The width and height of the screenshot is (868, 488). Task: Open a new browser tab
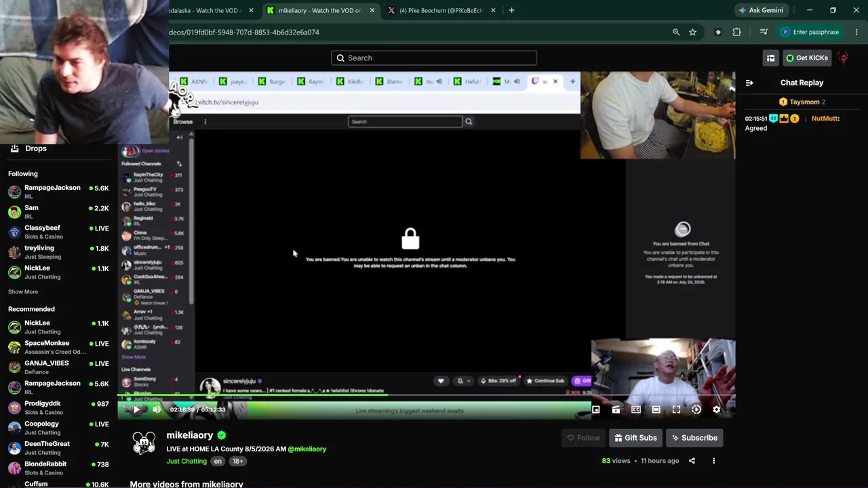511,10
